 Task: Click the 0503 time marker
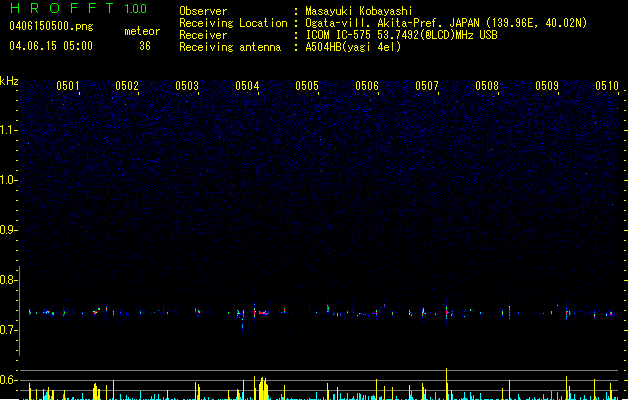(187, 86)
